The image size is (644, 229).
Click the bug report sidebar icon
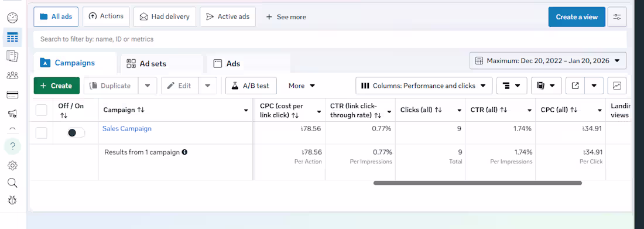pos(12,200)
